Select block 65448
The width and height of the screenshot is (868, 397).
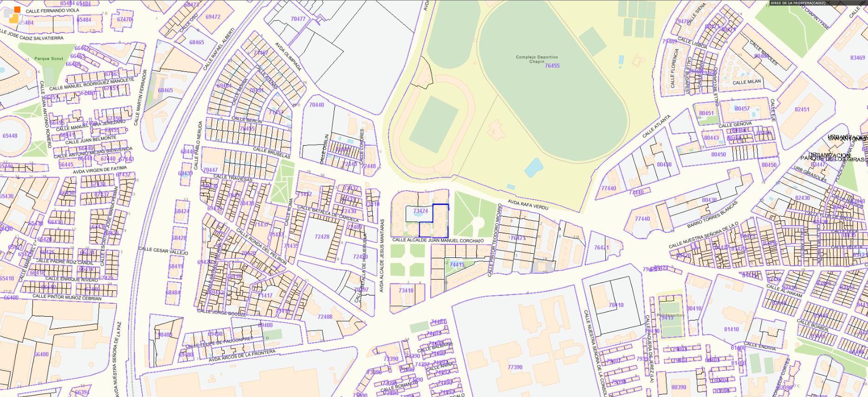(10, 136)
